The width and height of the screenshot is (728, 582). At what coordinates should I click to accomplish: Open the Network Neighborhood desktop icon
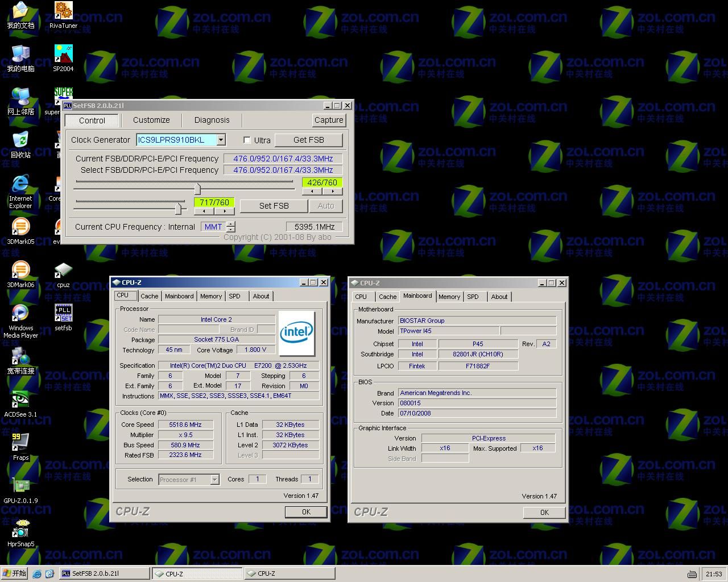(x=20, y=102)
